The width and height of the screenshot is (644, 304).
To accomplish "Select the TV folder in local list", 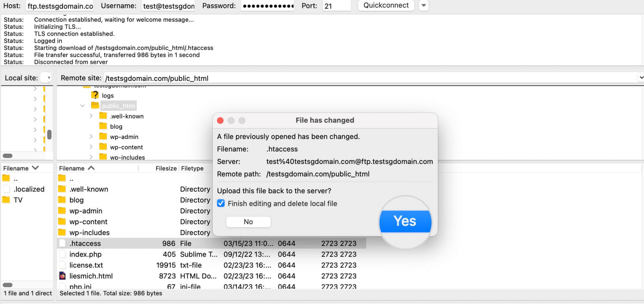I will [x=18, y=200].
